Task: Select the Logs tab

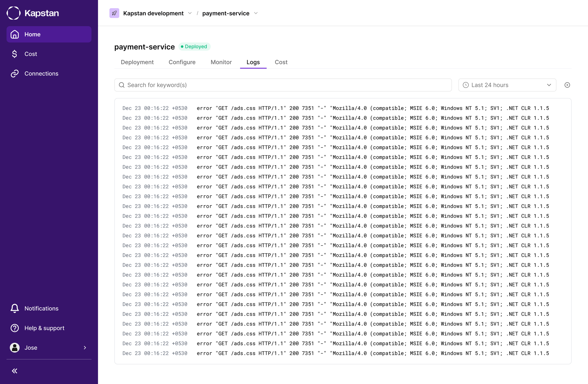Action: click(253, 62)
